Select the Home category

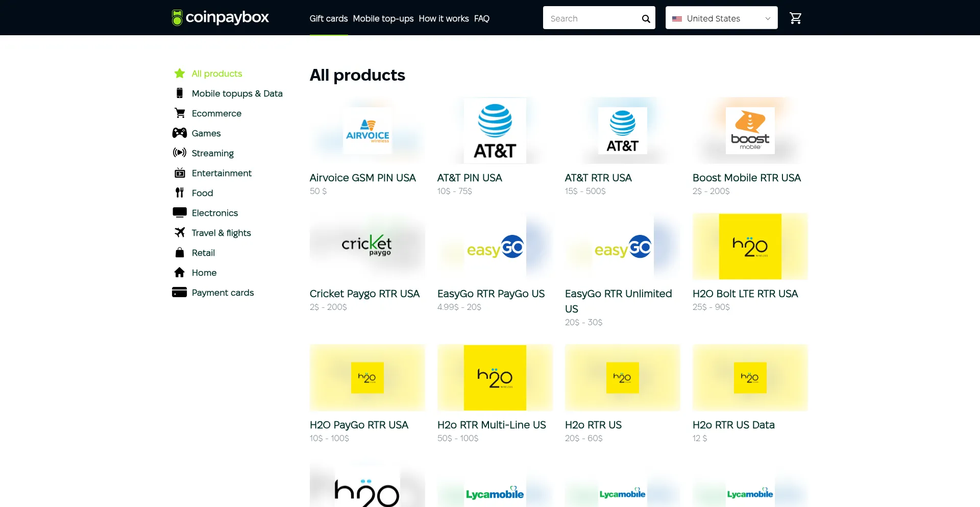[x=204, y=273]
